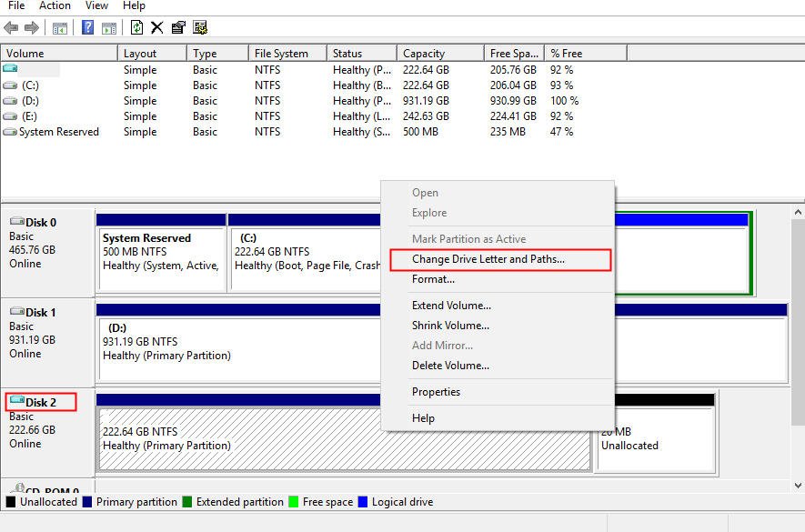Select the (C:) partition block on Disk 0
Image resolution: width=805 pixels, height=532 pixels.
(x=305, y=253)
